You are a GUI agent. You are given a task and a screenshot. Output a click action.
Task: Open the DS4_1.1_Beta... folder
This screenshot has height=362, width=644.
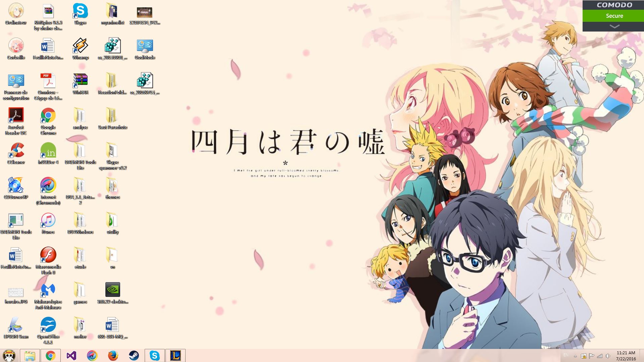click(x=80, y=191)
